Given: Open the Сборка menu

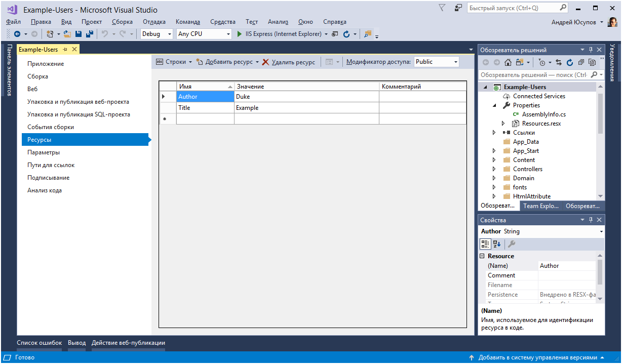Looking at the screenshot, I should [x=122, y=22].
